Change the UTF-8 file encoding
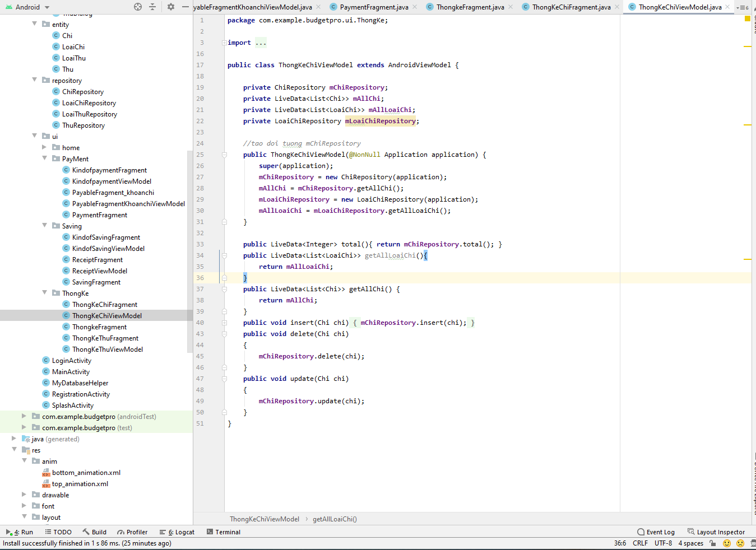This screenshot has height=550, width=756. pyautogui.click(x=663, y=543)
